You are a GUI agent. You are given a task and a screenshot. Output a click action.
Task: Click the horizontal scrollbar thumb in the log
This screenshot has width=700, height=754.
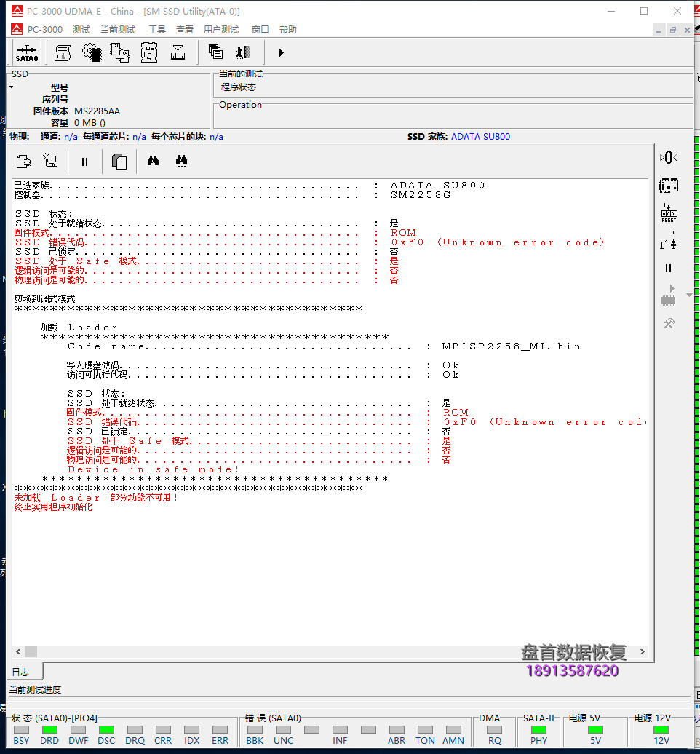(x=31, y=651)
